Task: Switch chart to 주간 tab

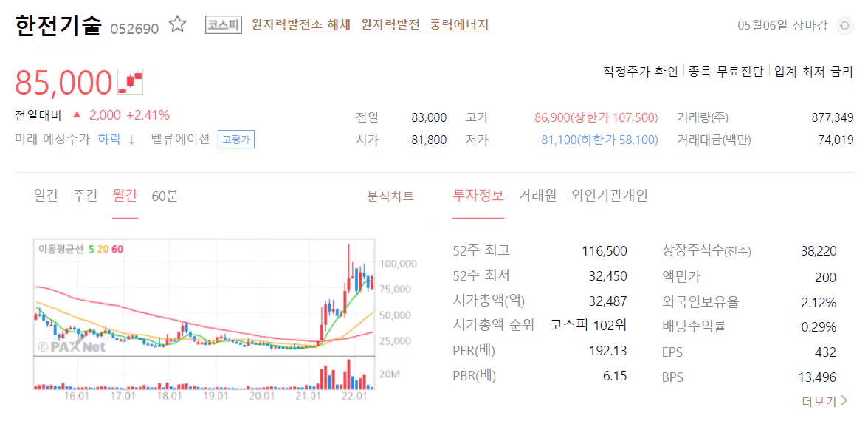Action: point(86,196)
